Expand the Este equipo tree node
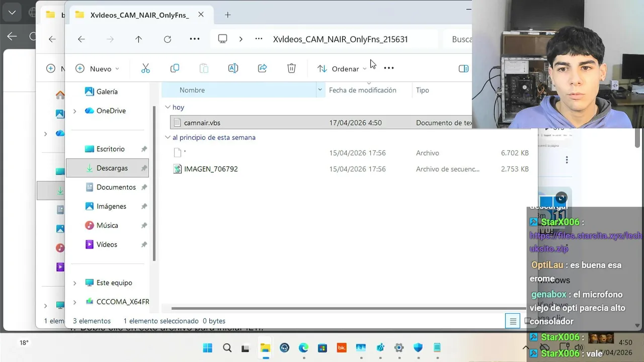The height and width of the screenshot is (362, 644). point(75,283)
